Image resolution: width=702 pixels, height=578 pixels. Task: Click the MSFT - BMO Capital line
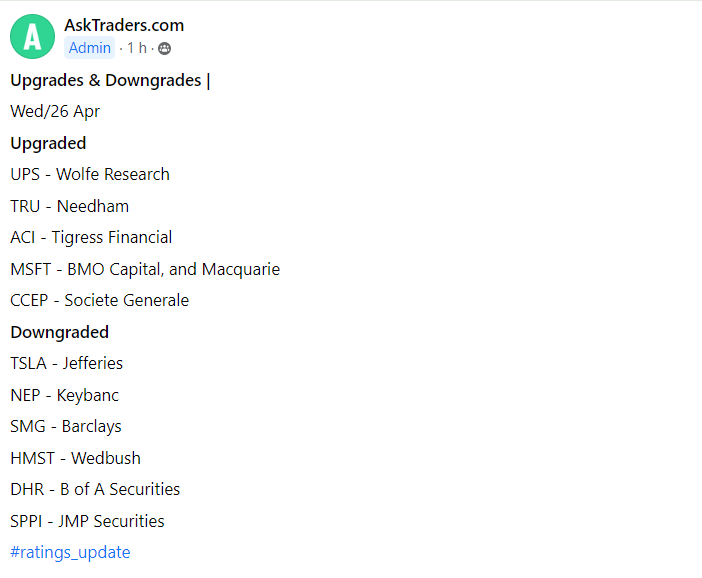(145, 269)
